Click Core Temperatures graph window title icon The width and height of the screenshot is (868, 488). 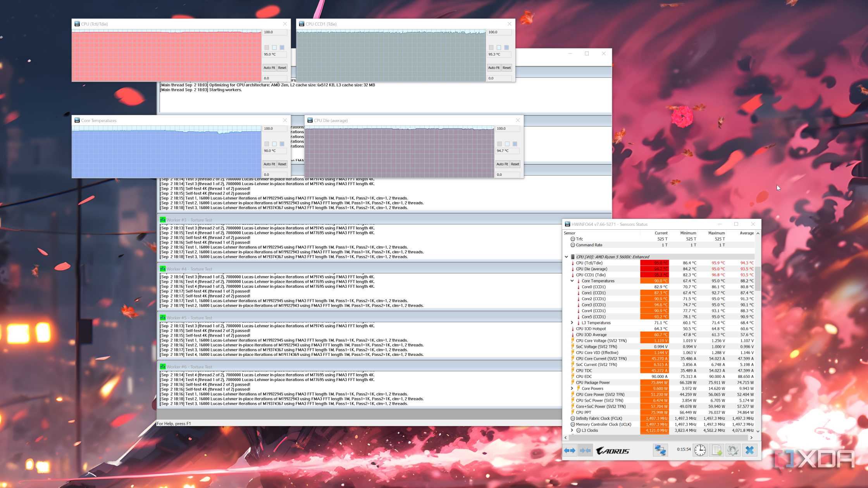pos(77,120)
